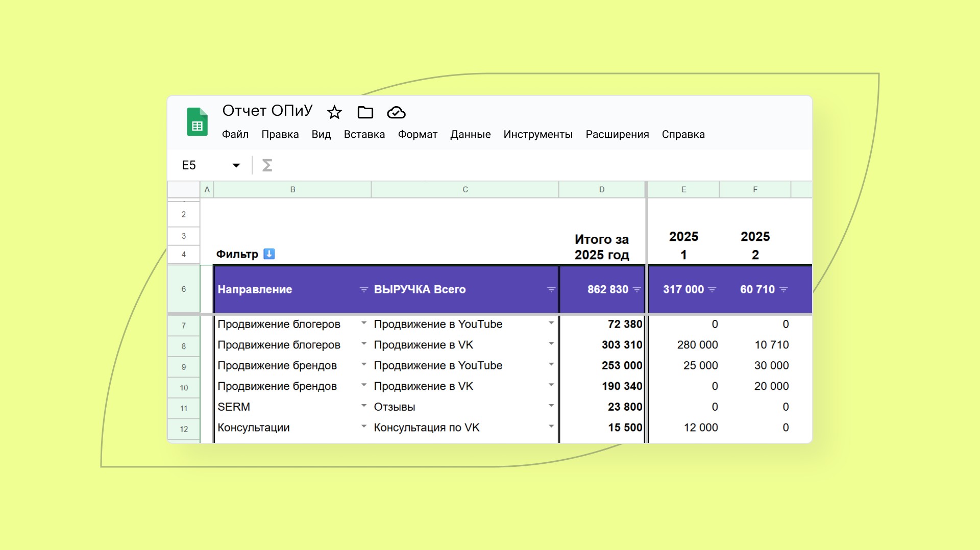Image resolution: width=980 pixels, height=550 pixels.
Task: Select column A header
Action: pyautogui.click(x=207, y=189)
